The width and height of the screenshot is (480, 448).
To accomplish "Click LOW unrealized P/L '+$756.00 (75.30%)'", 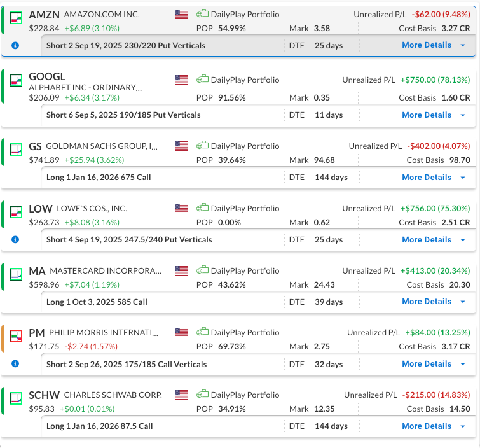I will [435, 208].
